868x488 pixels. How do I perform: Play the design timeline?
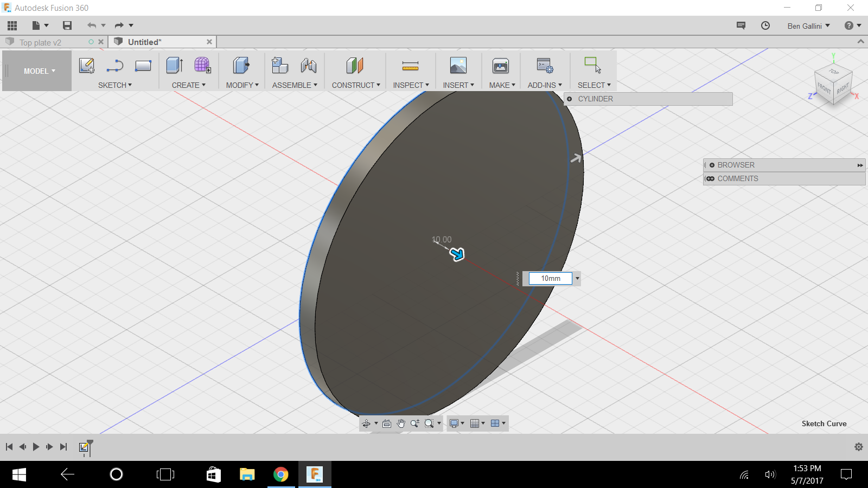[36, 447]
